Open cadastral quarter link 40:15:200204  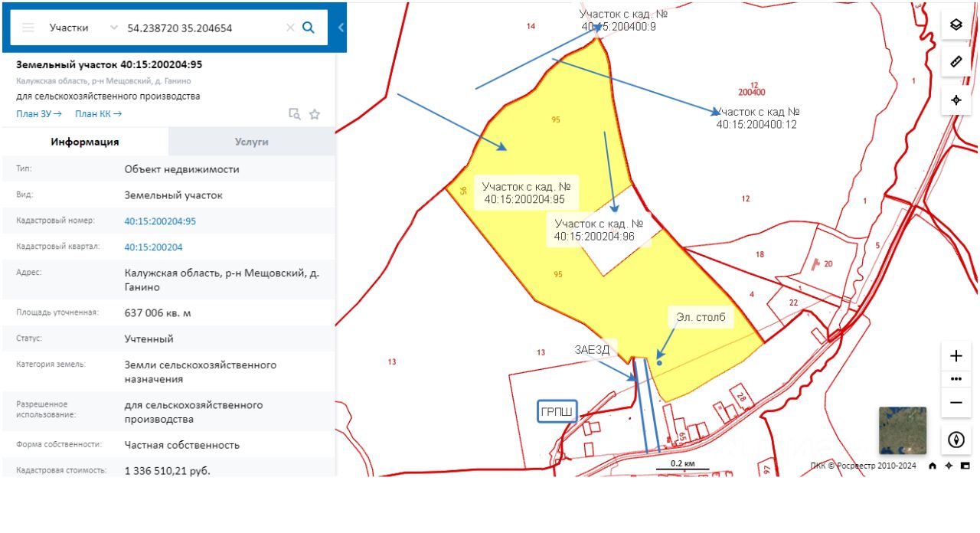pos(154,247)
